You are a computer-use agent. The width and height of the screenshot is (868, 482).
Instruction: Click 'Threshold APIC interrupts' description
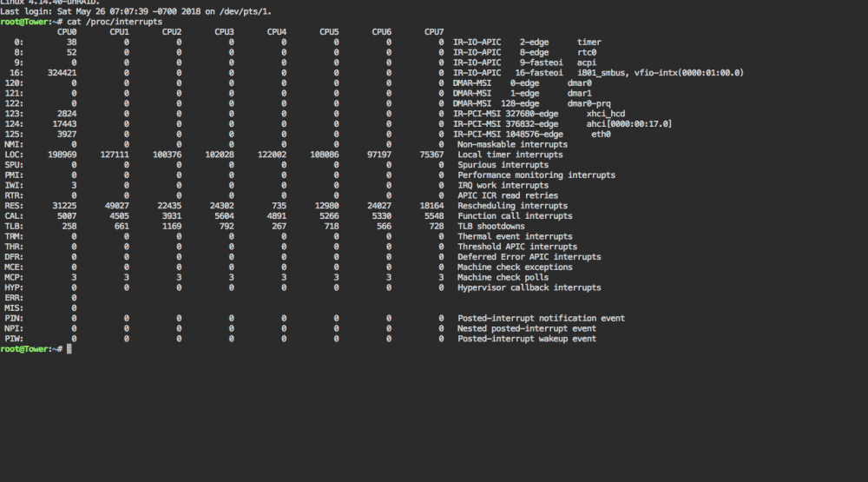[x=517, y=248]
